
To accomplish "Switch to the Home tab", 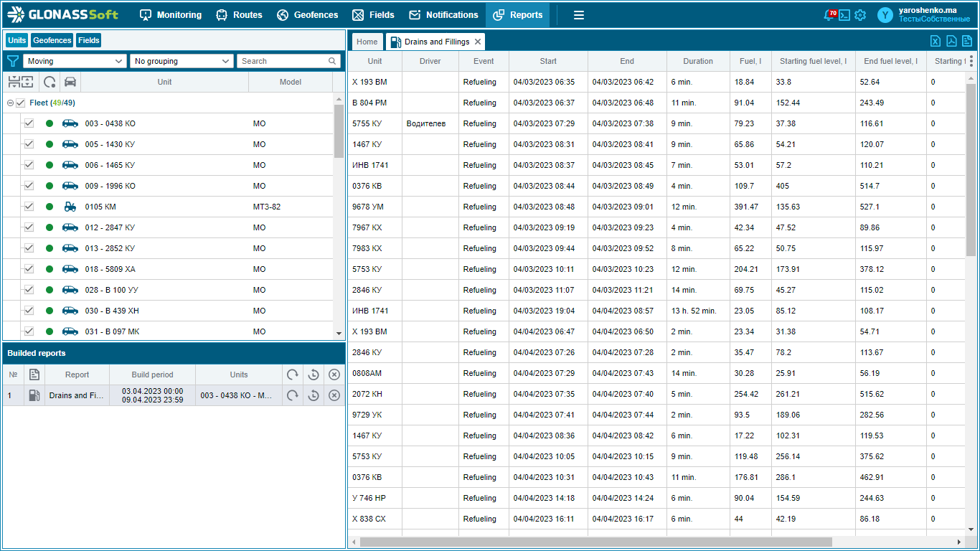I will 367,42.
